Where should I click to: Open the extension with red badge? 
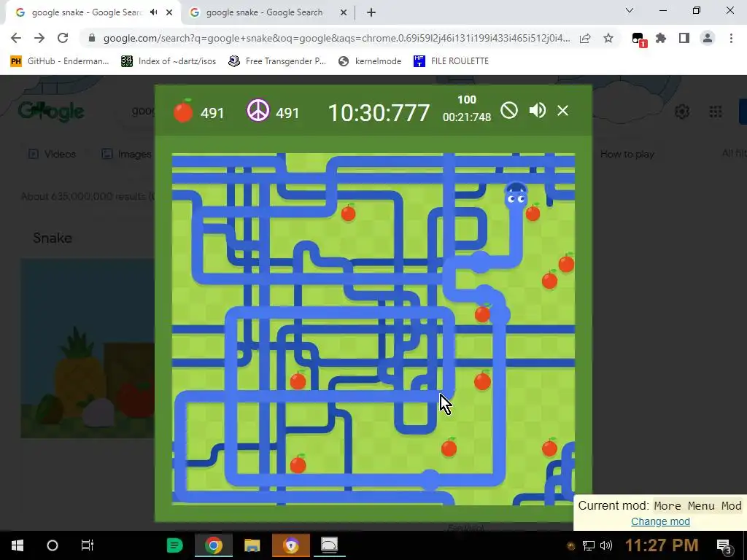(638, 39)
